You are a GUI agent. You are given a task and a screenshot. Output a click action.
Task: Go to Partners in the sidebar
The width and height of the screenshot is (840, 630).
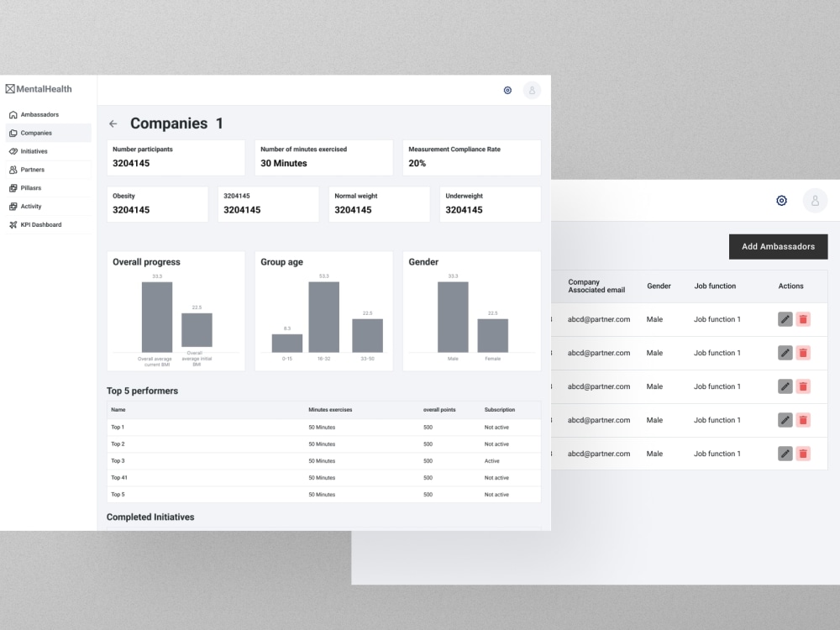click(48, 170)
